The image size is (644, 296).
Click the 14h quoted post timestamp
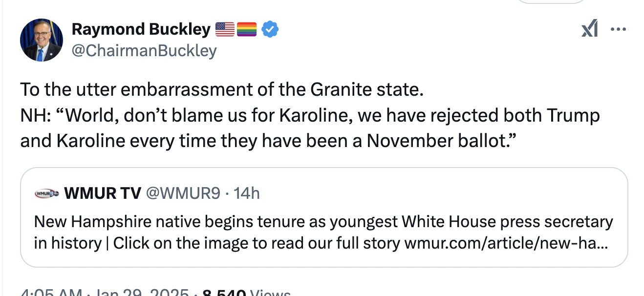click(x=247, y=194)
